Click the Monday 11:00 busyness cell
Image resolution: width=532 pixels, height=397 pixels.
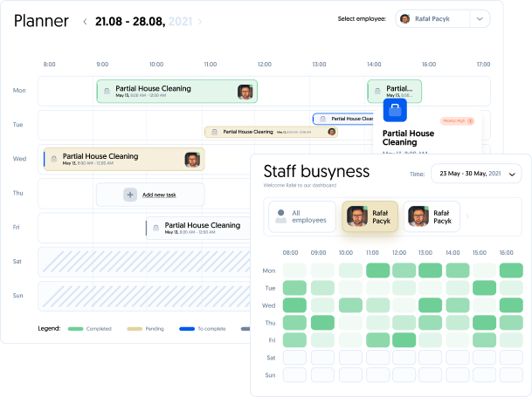(x=377, y=270)
